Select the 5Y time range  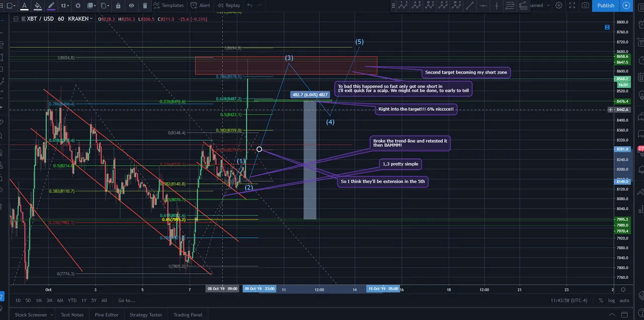(x=94, y=300)
